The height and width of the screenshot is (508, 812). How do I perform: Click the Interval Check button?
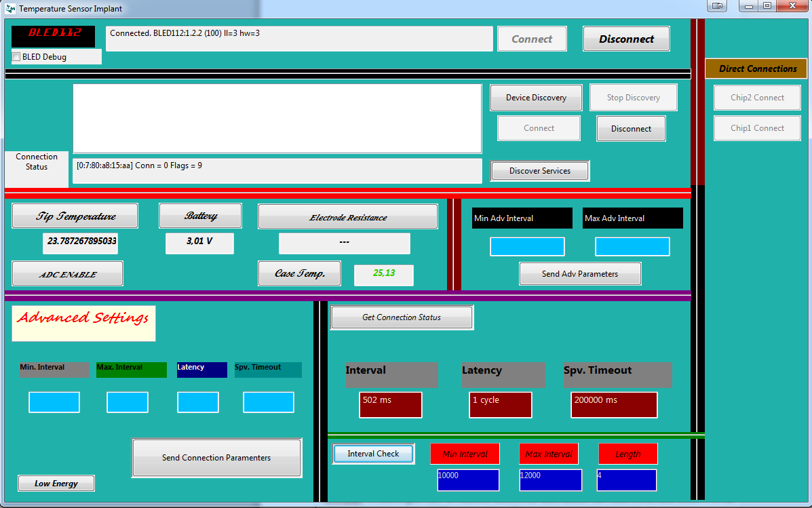click(x=373, y=454)
